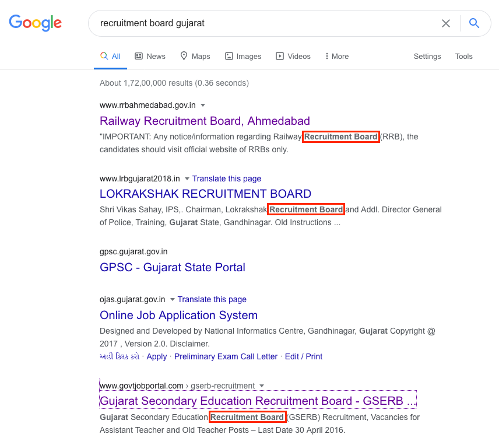This screenshot has height=448, width=499.
Task: Open the Preliminary Exam Call Letter sitelink
Action: tap(226, 357)
